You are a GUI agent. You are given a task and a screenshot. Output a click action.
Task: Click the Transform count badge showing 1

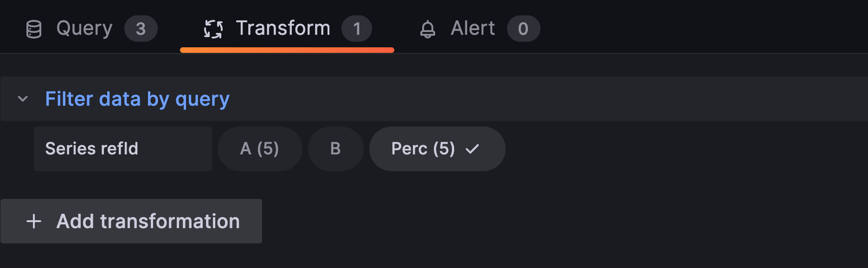[x=356, y=29]
